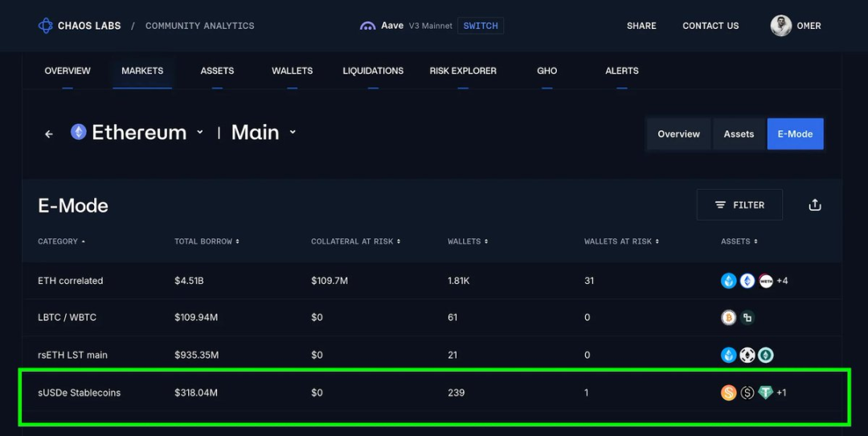Click the Ethereum asset icon in ETH correlated row
The width and height of the screenshot is (868, 436).
(x=747, y=281)
